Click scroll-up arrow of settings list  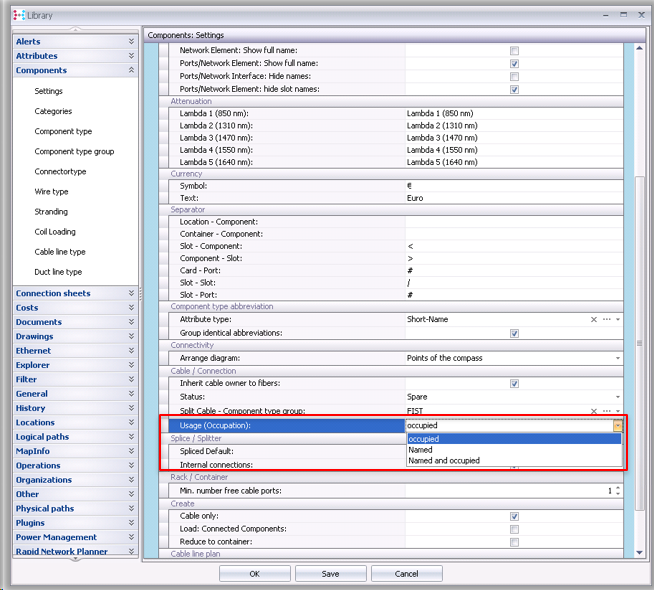click(x=639, y=48)
